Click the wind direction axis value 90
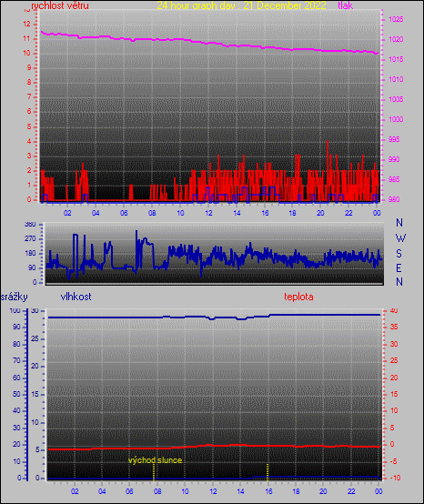 coord(32,267)
